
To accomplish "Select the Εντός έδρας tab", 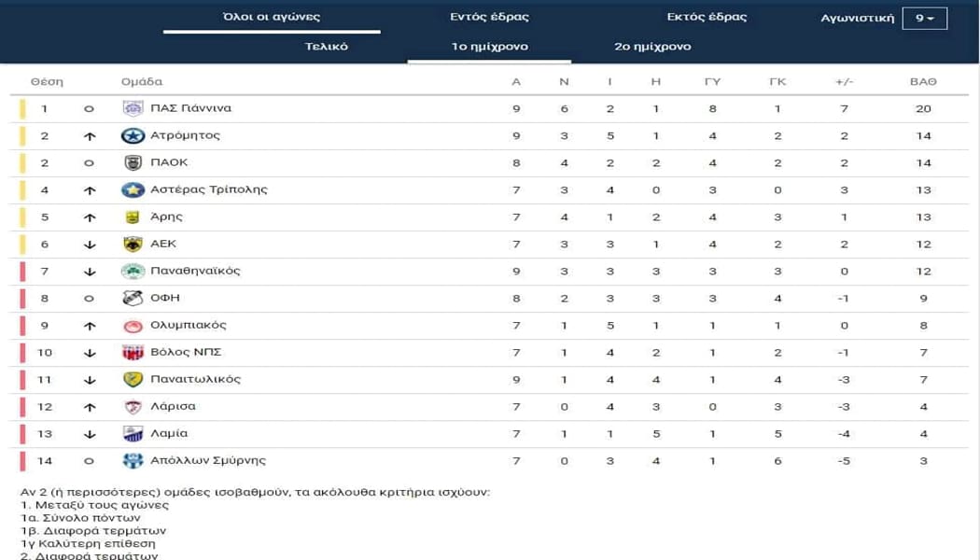I will [489, 17].
